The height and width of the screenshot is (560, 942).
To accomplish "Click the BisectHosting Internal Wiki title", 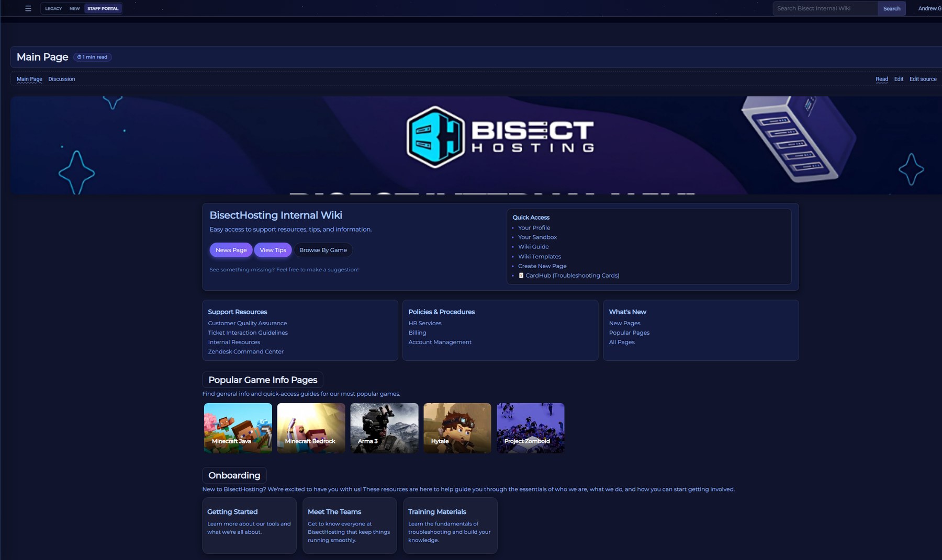I will [x=276, y=215].
